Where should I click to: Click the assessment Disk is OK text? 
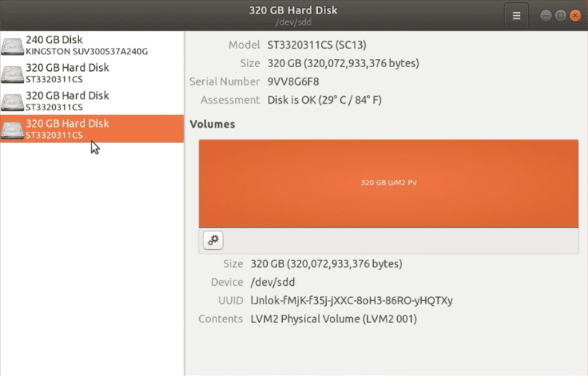pyautogui.click(x=325, y=100)
